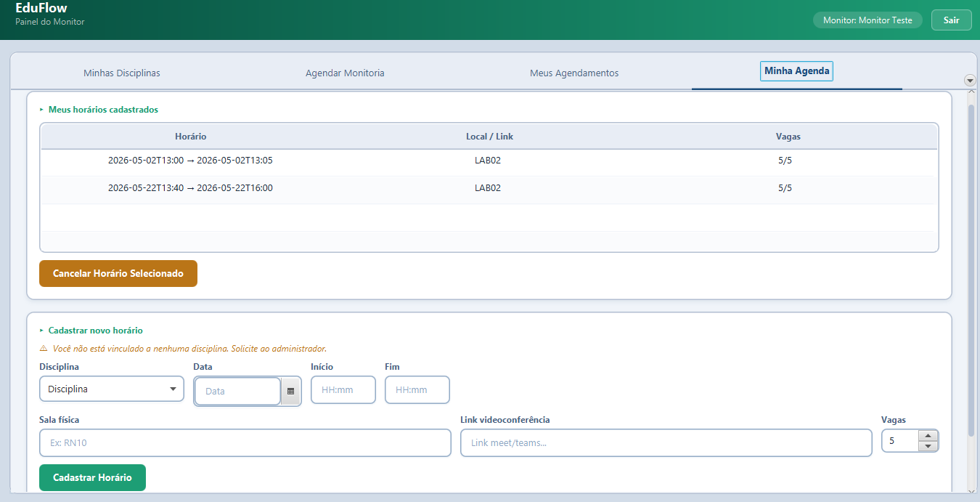This screenshot has width=980, height=502.
Task: Increase Vagas with the up arrow
Action: pyautogui.click(x=928, y=436)
